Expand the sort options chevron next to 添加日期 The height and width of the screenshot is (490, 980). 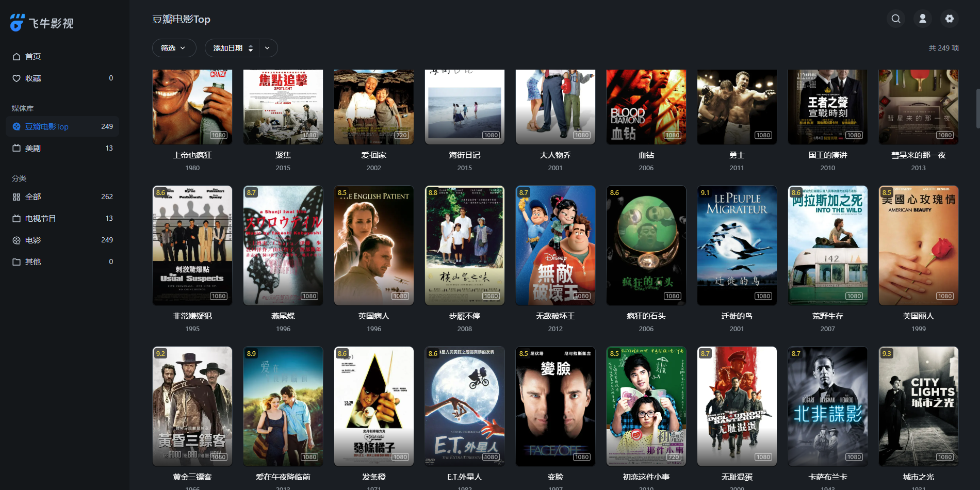[268, 48]
